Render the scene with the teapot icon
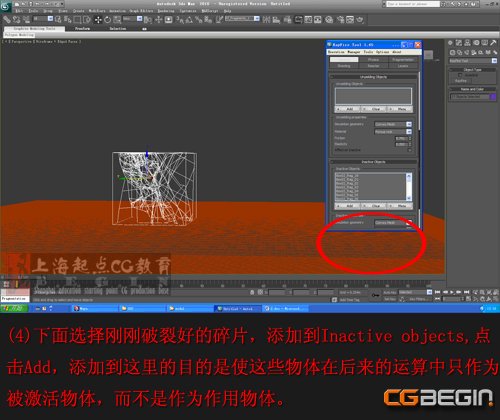The height and width of the screenshot is (420, 500). click(x=360, y=20)
